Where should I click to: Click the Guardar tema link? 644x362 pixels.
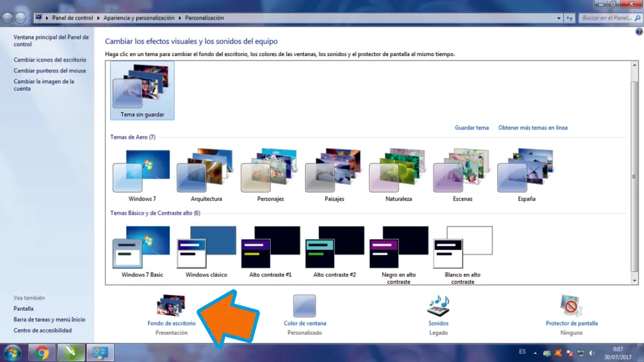click(x=471, y=128)
